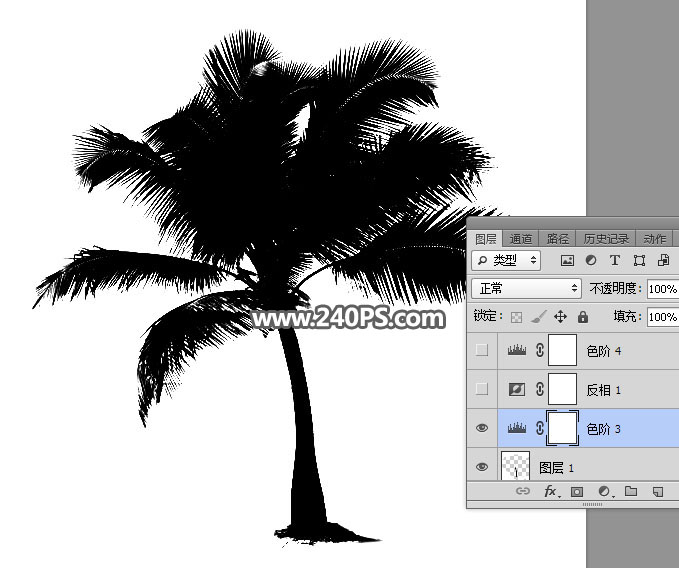Image resolution: width=679 pixels, height=568 pixels.
Task: Click the Layers panel bottom resize grip
Action: click(592, 504)
